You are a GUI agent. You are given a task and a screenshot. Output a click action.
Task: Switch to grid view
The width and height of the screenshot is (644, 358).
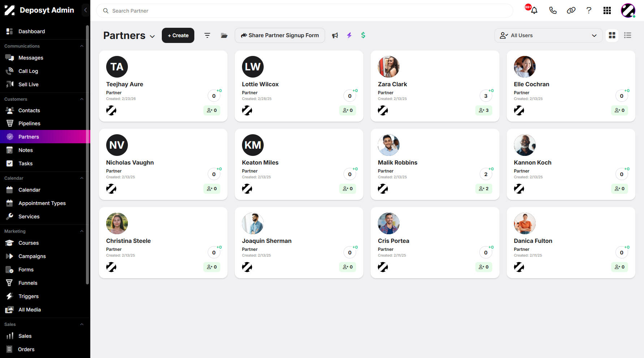click(x=612, y=35)
